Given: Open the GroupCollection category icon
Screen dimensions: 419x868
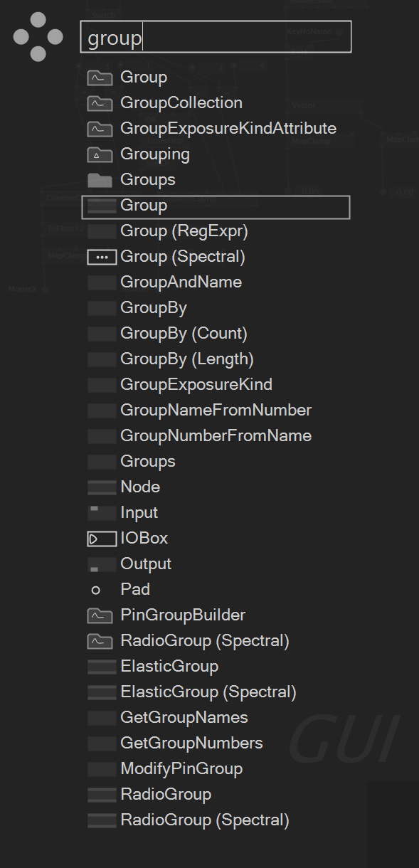Looking at the screenshot, I should pyautogui.click(x=100, y=103).
